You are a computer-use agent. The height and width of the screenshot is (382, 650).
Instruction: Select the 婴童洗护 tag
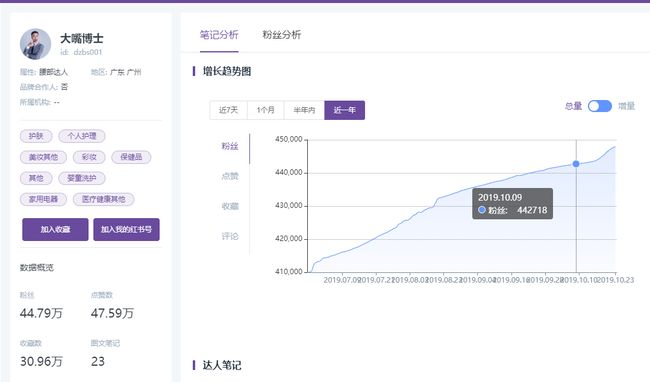(82, 178)
